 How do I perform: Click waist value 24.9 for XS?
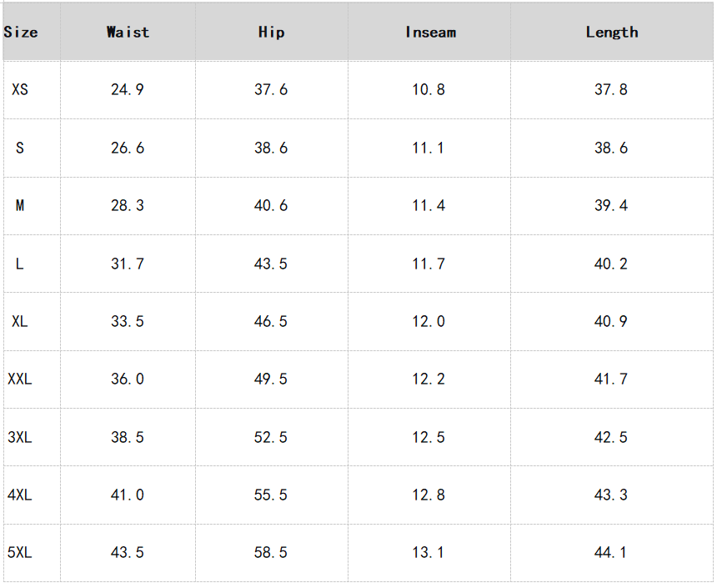128,89
